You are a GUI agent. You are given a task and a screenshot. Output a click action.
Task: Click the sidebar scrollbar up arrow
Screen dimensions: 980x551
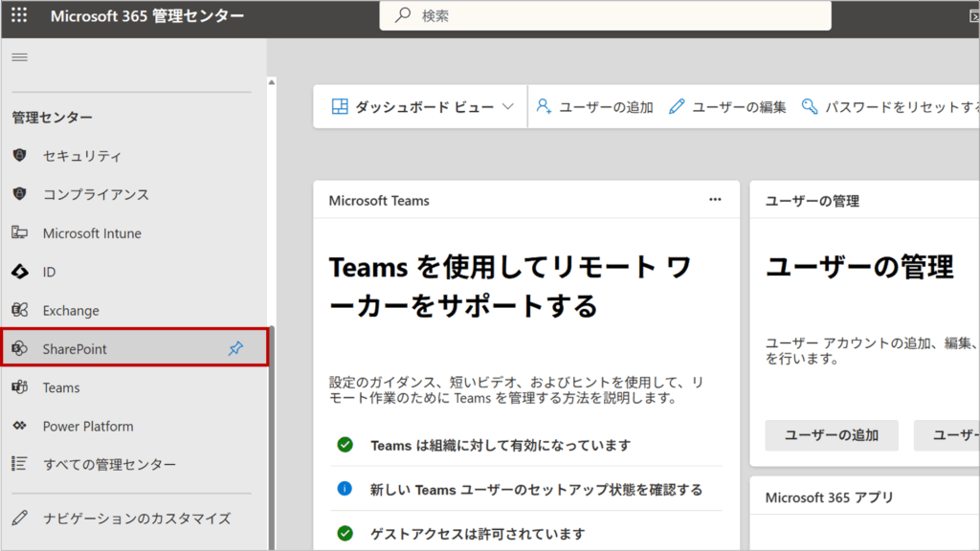tap(271, 82)
